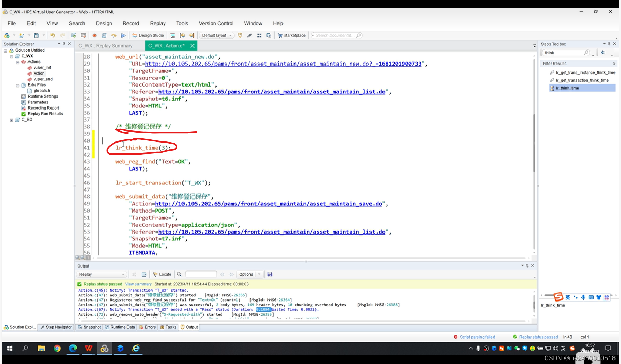Click the View summary link
Screen dimensions: 621x364
(138, 284)
